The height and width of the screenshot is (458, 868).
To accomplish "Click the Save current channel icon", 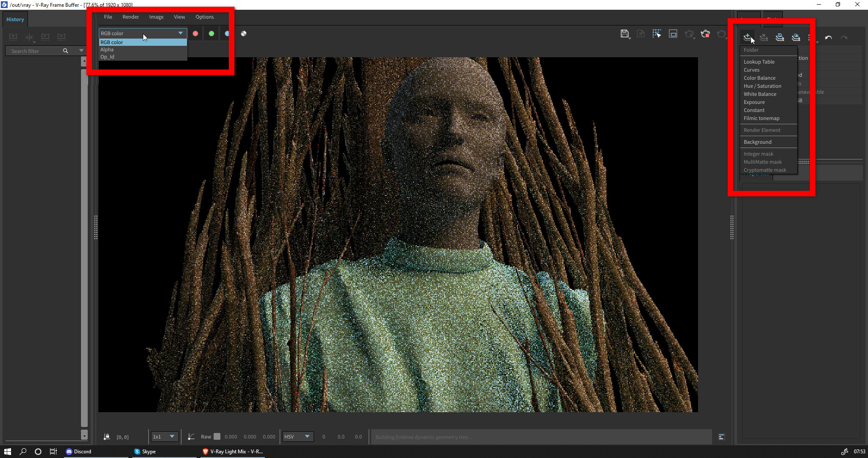I will coord(625,34).
